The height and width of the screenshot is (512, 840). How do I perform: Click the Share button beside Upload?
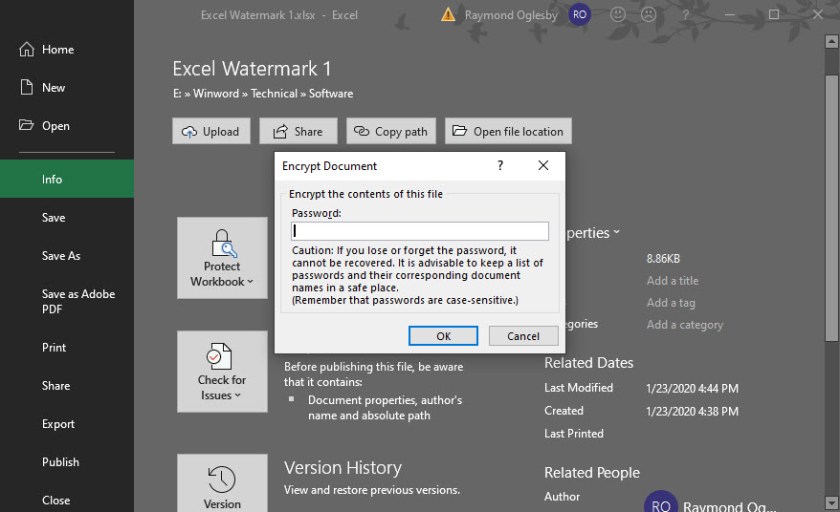click(298, 131)
